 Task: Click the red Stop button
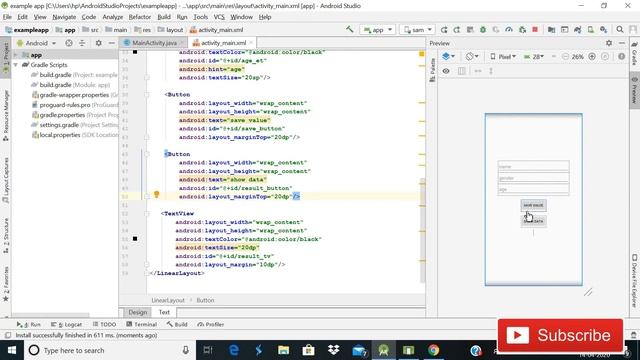click(x=535, y=30)
